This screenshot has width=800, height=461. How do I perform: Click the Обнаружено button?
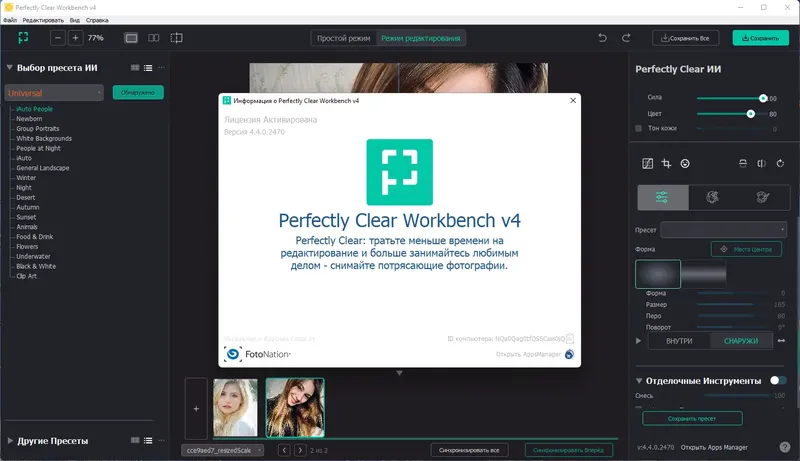pyautogui.click(x=138, y=92)
